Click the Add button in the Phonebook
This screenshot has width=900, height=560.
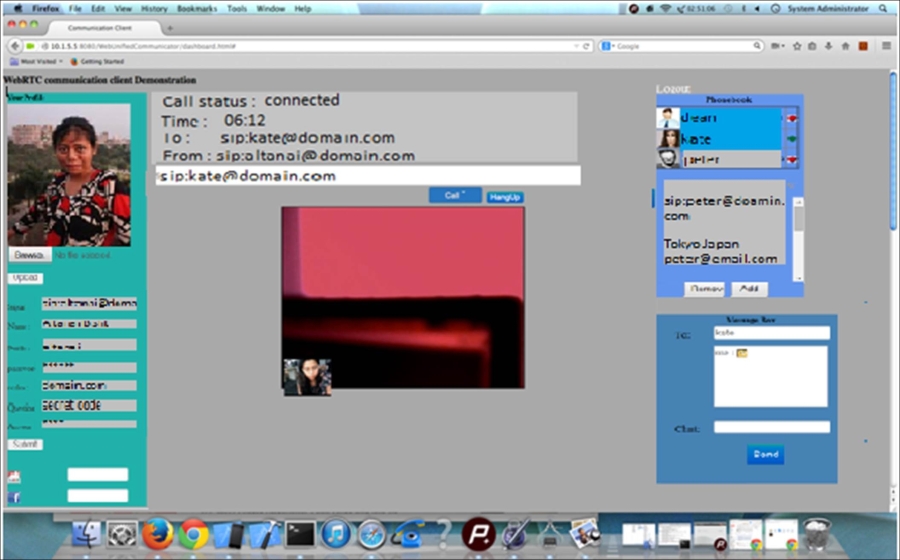tap(749, 289)
